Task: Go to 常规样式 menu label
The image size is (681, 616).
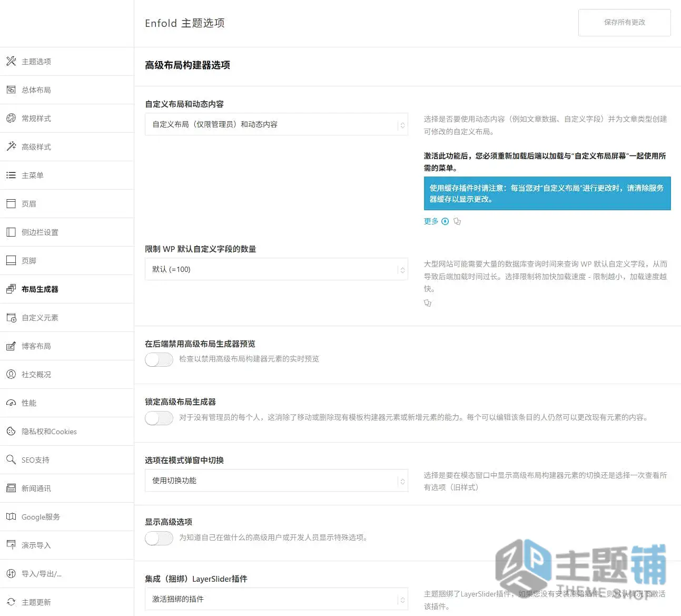Action: pyautogui.click(x=36, y=119)
